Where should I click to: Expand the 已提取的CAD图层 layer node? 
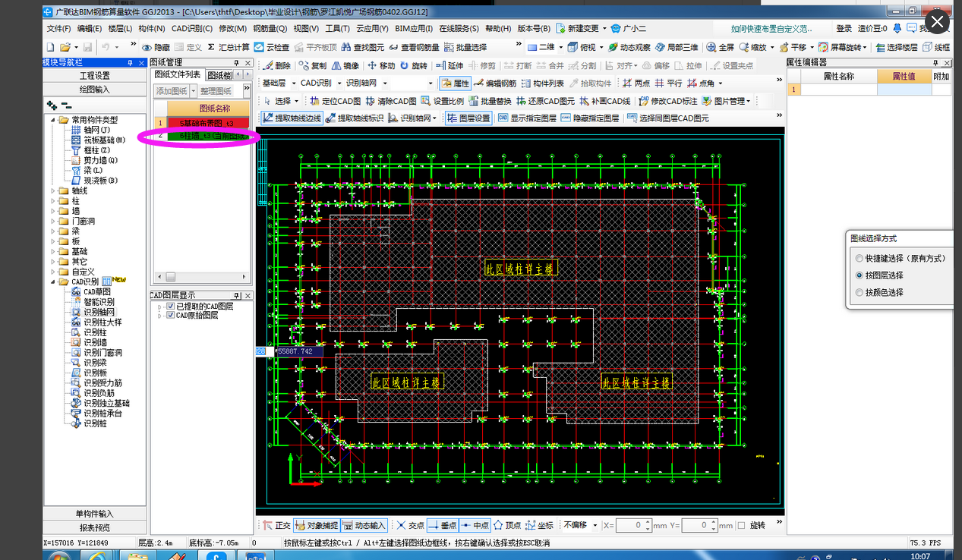[160, 307]
